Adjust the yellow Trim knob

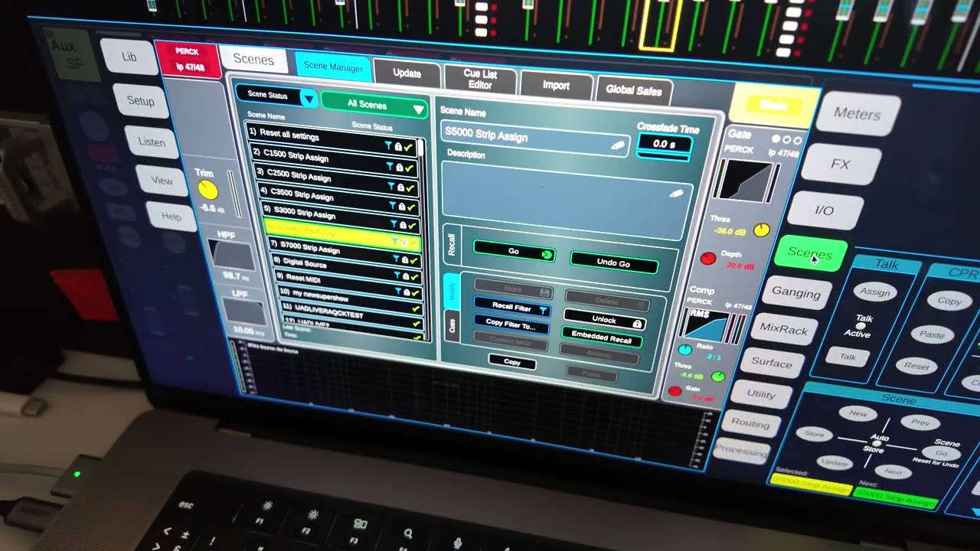[207, 191]
